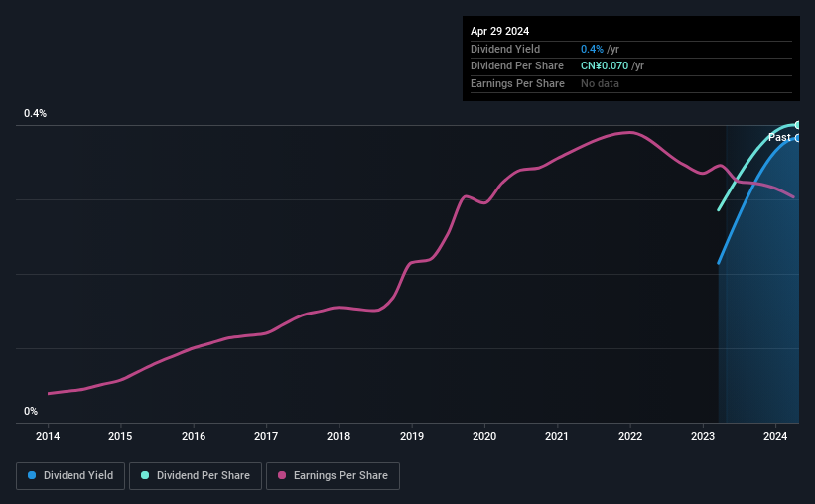Click the blue Dividend Yield legend dot
This screenshot has height=504, width=815.
(32, 475)
